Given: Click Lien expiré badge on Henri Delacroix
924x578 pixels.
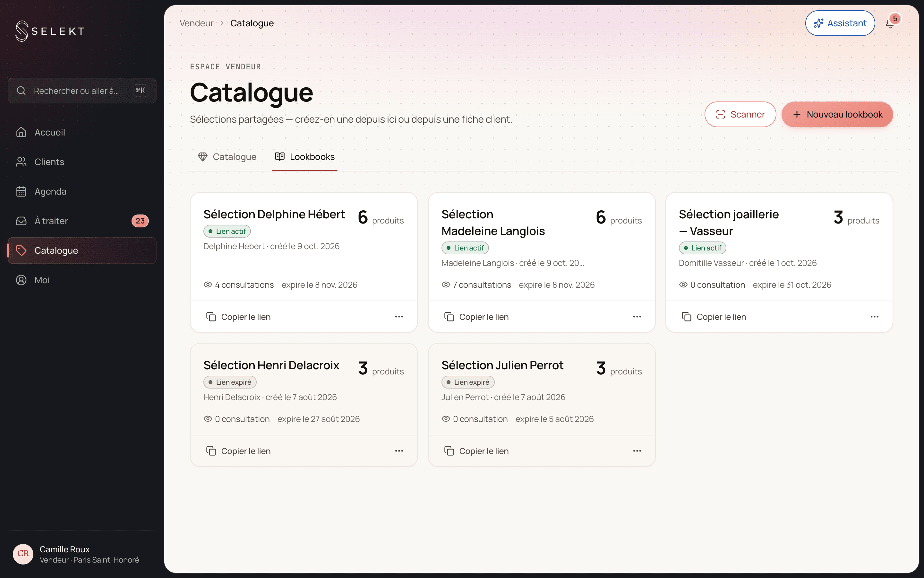Looking at the screenshot, I should pyautogui.click(x=230, y=382).
